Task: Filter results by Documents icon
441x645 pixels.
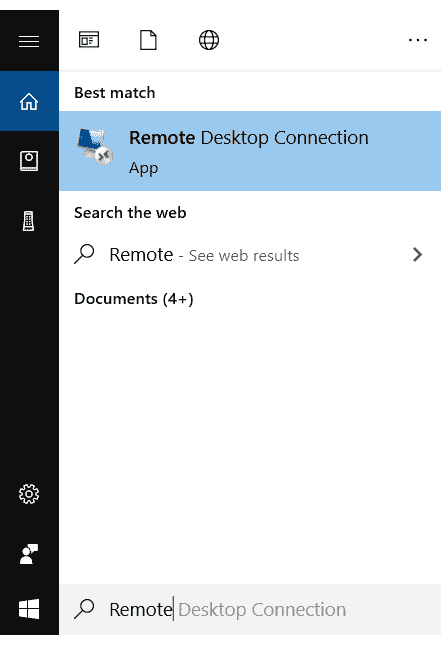Action: coord(148,40)
